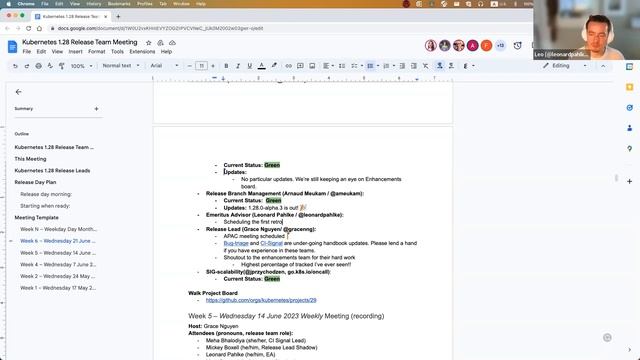Screen dimensions: 640x360
Task: Toggle Bold formatting
Action: pyautogui.click(x=226, y=66)
